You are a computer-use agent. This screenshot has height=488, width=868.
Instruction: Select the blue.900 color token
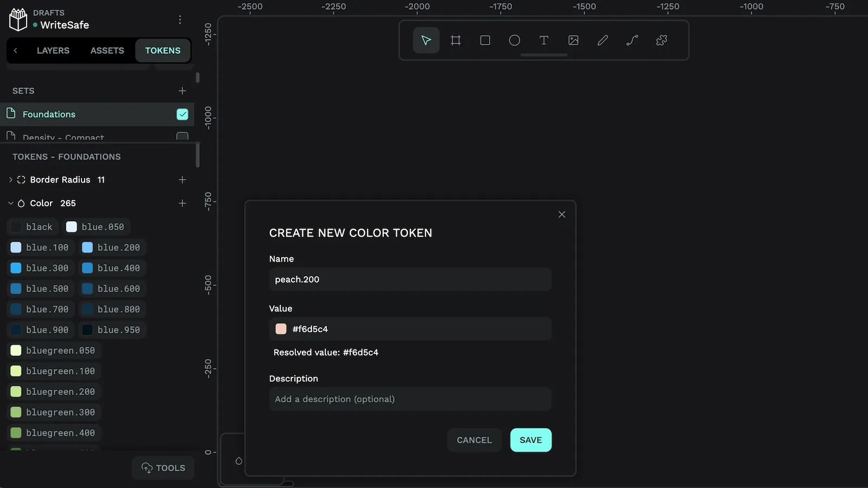tap(40, 330)
